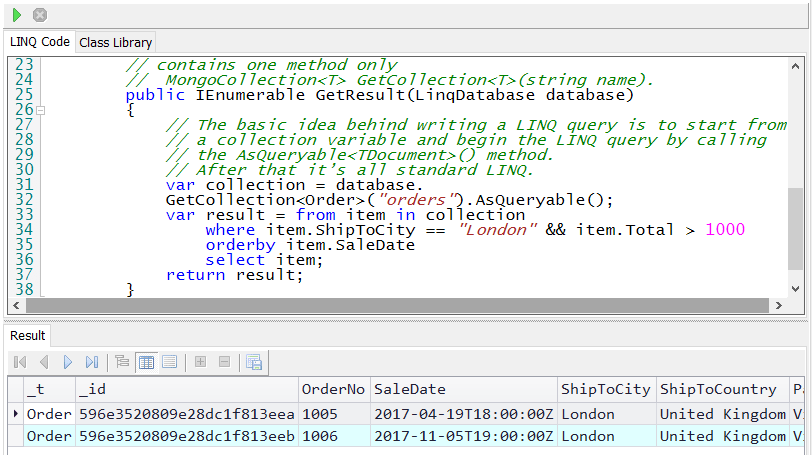Jump to last record in results
812x455 pixels.
(x=92, y=362)
